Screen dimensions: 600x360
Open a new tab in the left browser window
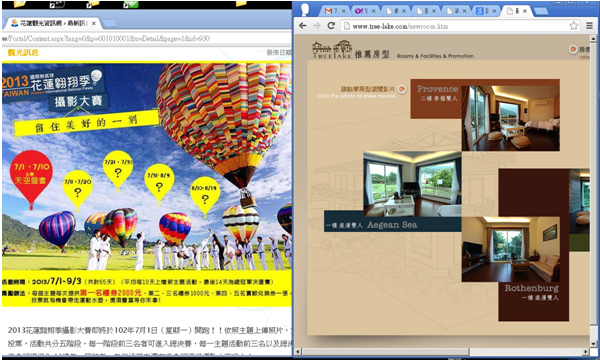point(110,24)
